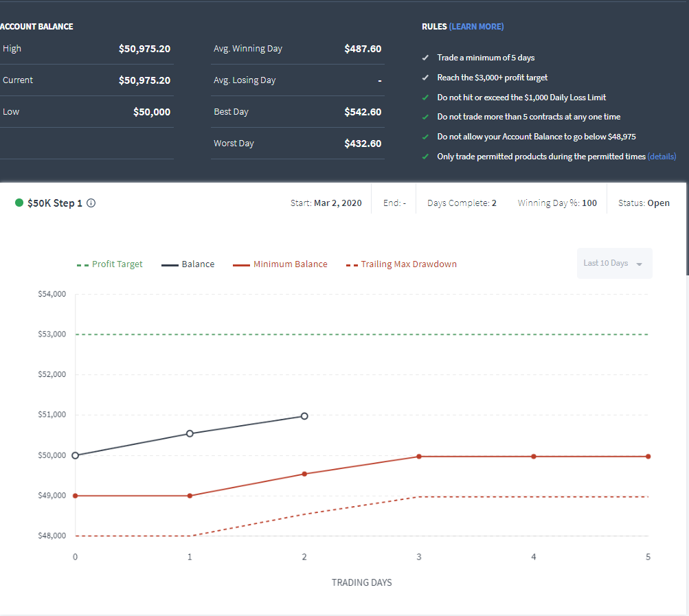
Task: Select the Minimum Balance point at day 3
Action: pyautogui.click(x=419, y=457)
